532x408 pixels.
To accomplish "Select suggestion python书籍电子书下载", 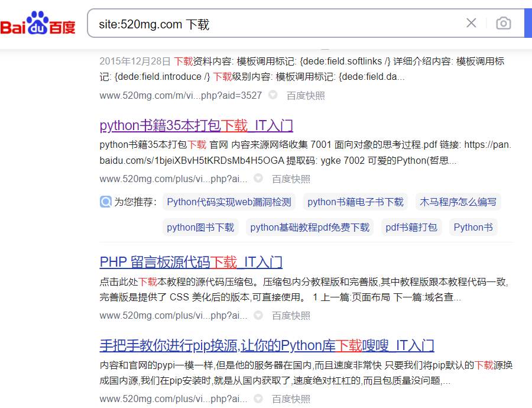I will [x=355, y=202].
